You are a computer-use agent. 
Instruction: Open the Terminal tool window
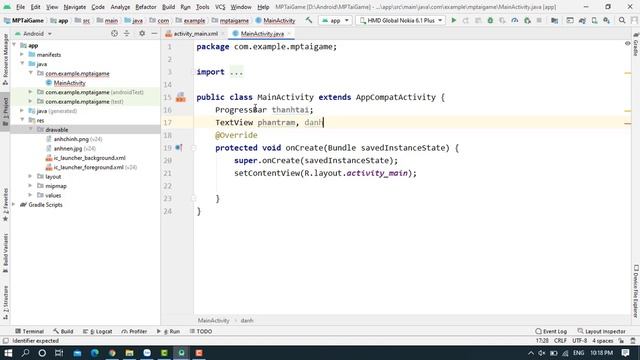[29, 331]
